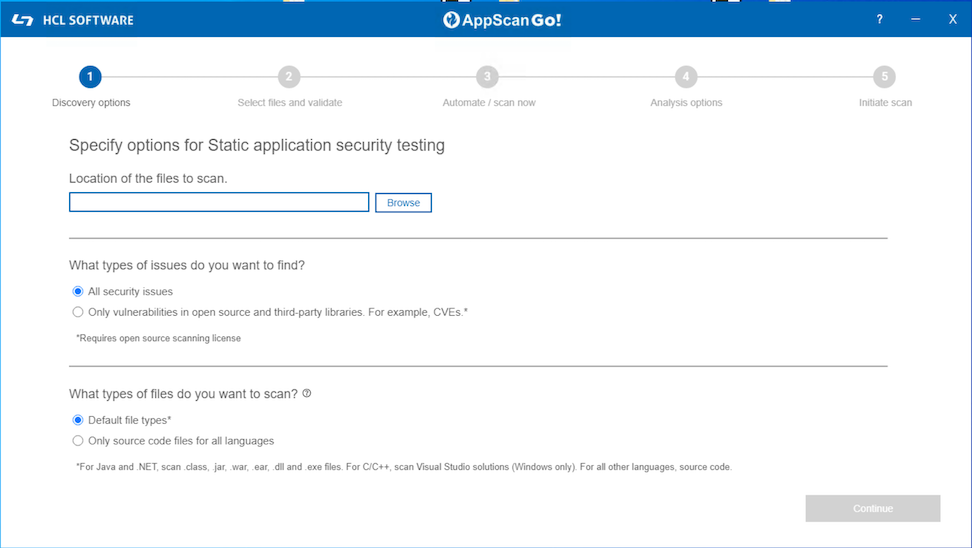Click step 3 circle in wizard
The image size is (972, 548).
[487, 77]
